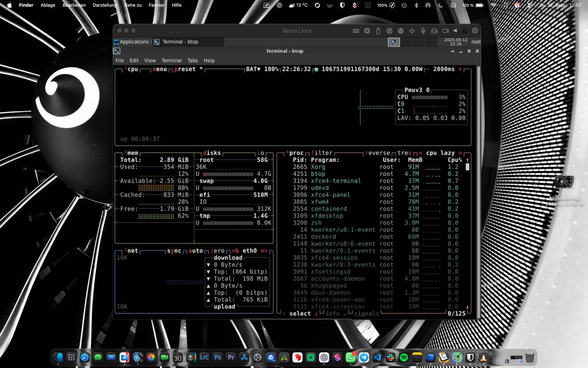
Task: Open ChatGPT from the Dock
Action: 324,357
